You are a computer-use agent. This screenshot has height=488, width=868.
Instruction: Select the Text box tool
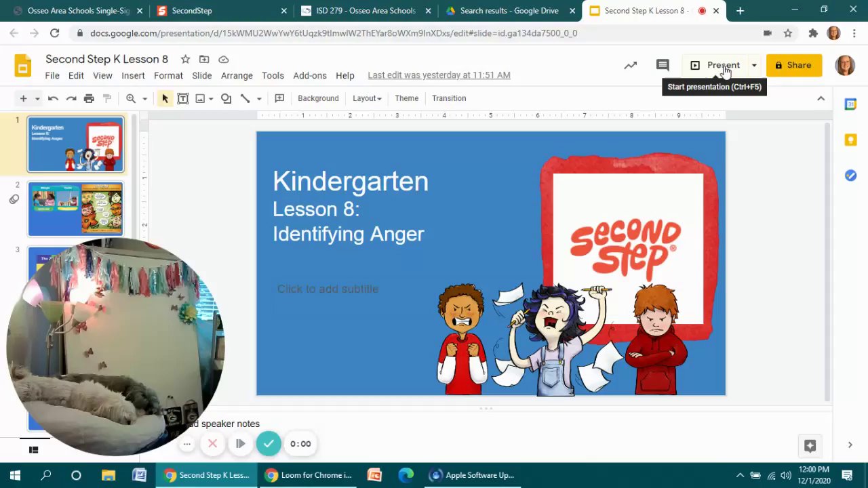coord(182,98)
